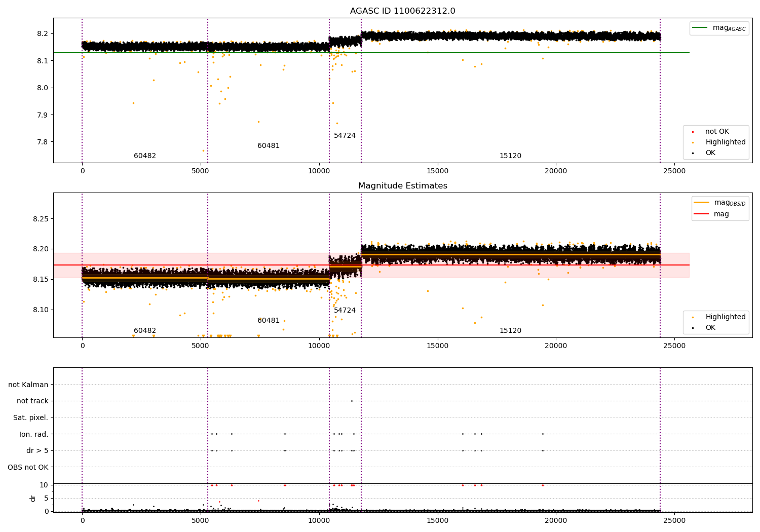
Task: Click x-axis tick 20000 in middle plot
Action: click(x=556, y=346)
